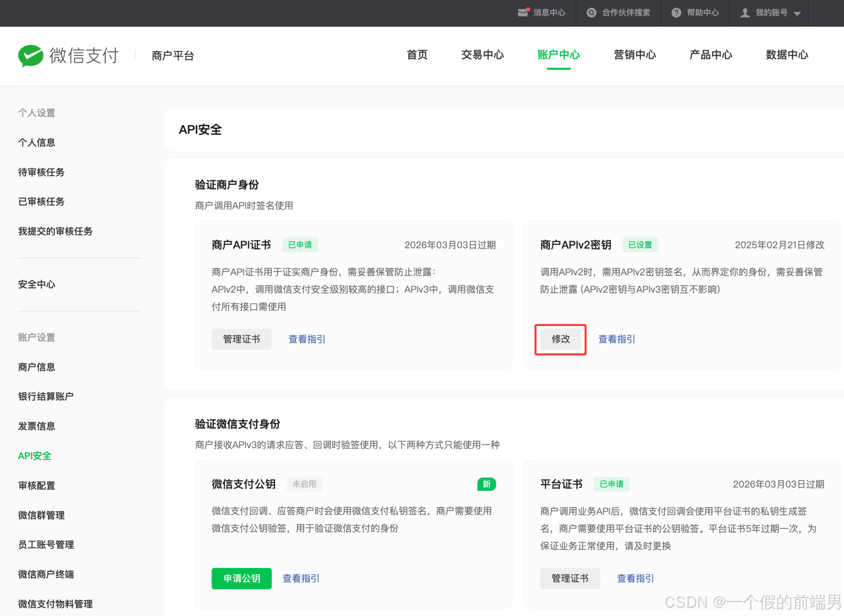Click the WeChat Pay logo icon
The height and width of the screenshot is (616, 844).
pyautogui.click(x=31, y=56)
